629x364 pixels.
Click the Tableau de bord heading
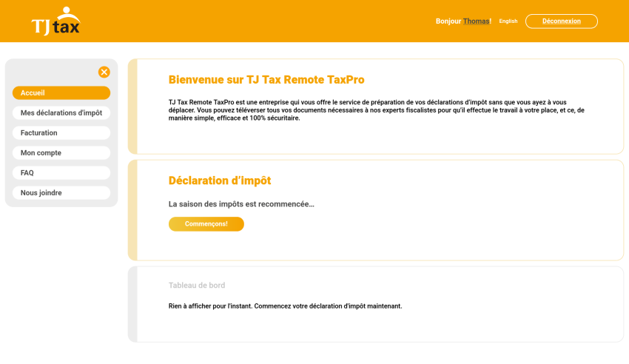197,286
